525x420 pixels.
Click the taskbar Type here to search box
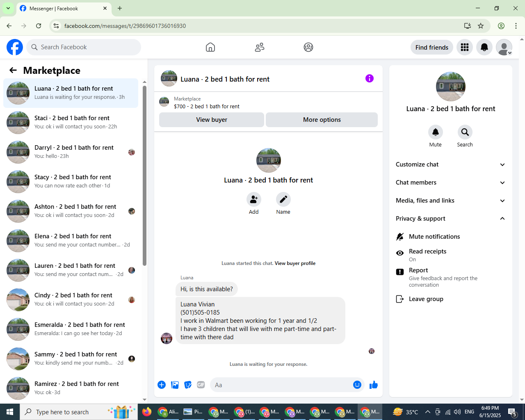click(x=79, y=412)
